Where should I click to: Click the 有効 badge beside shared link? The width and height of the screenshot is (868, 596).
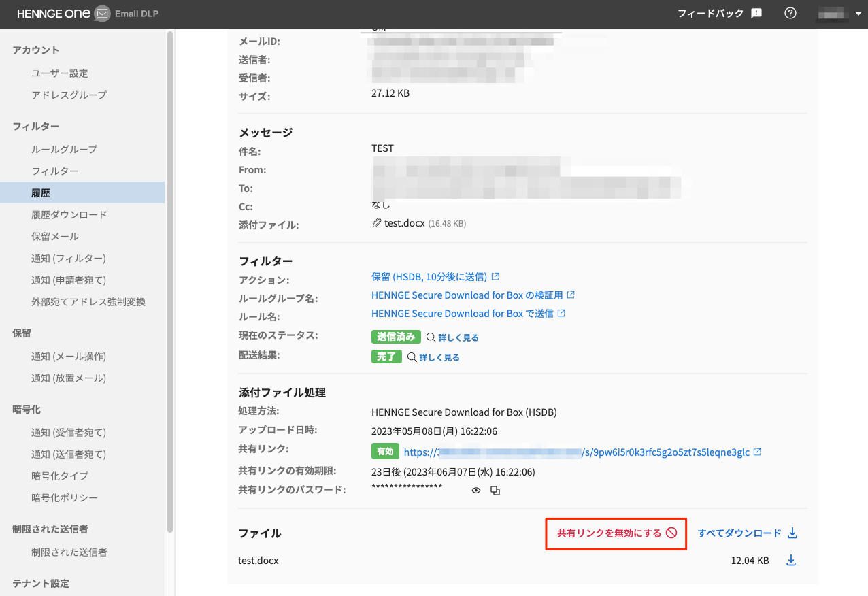384,451
